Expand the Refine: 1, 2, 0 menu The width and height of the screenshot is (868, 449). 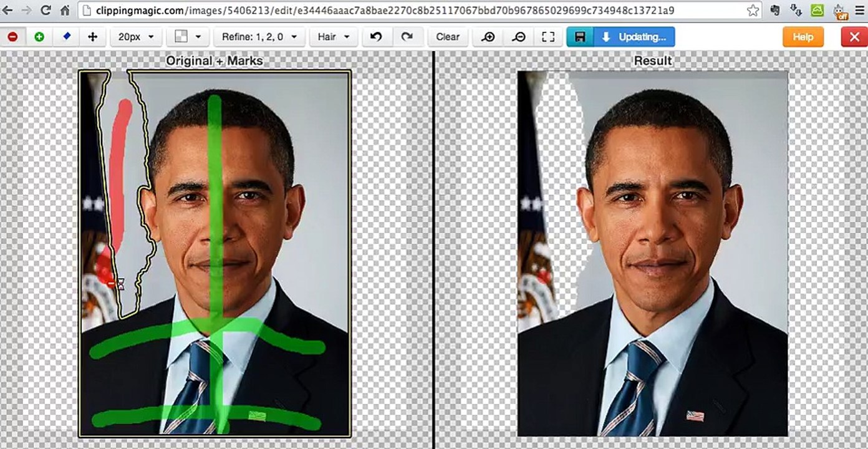point(258,37)
